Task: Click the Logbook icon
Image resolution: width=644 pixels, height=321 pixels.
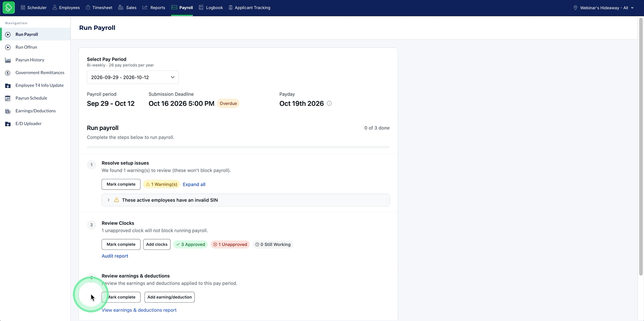Action: tap(201, 8)
